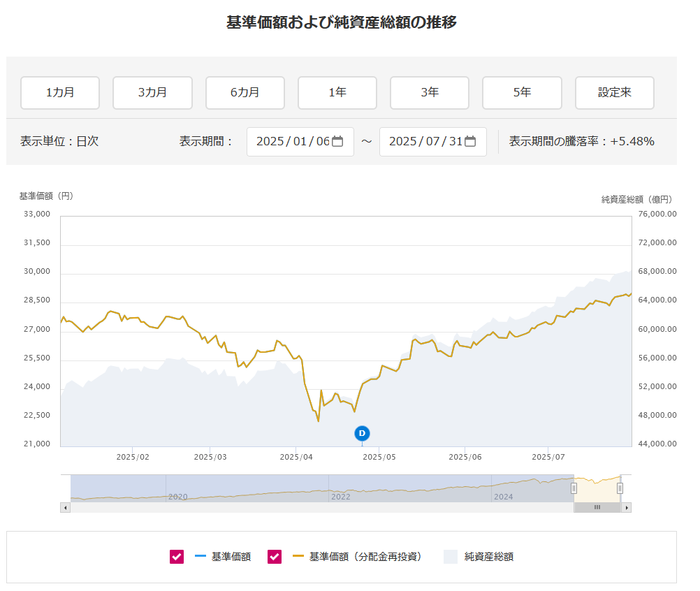Screen dimensions: 700x591
Task: Click the right range handle on navigator
Action: pos(620,488)
